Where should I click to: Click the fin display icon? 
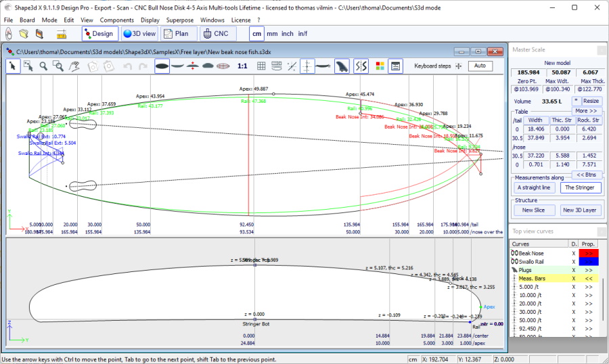[x=342, y=66]
